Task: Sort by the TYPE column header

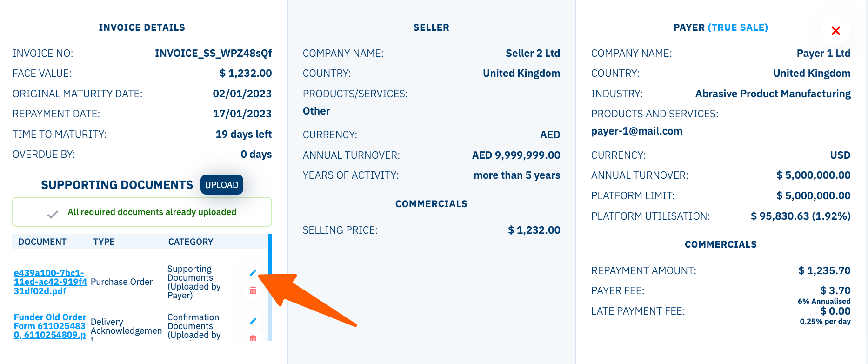Action: coord(104,242)
